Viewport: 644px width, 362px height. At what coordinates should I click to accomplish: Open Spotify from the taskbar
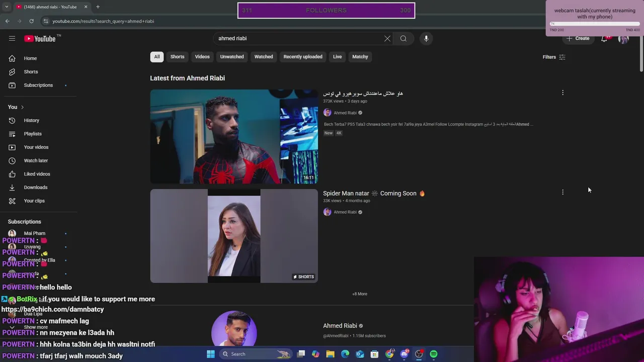(433, 354)
